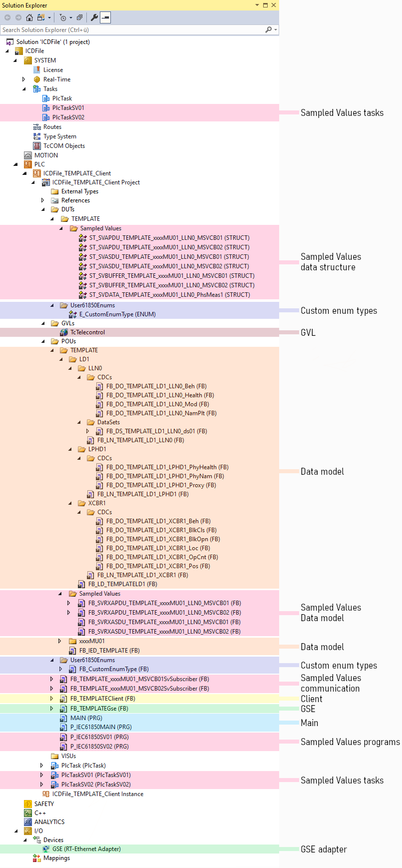Select the Mappings icon
Image resolution: width=402 pixels, height=868 pixels.
[37, 858]
